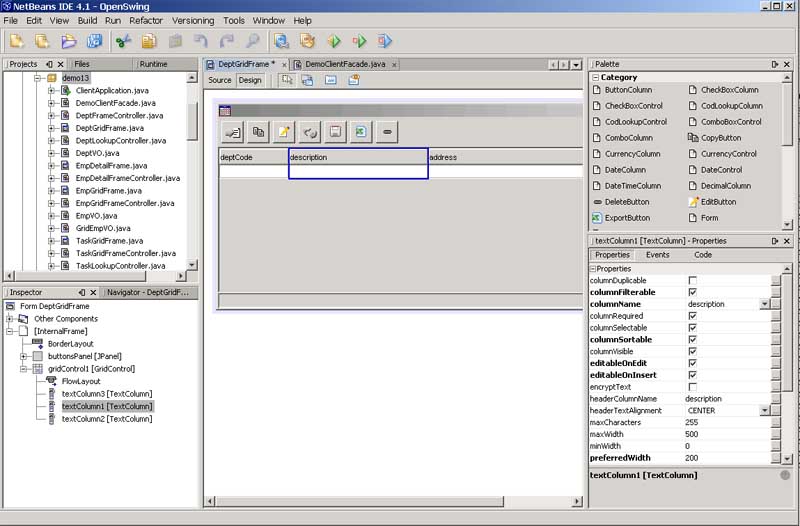Screen dimensions: 800x526
Task: Switch to the DemoClientFacade.java tab
Action: tap(342, 64)
